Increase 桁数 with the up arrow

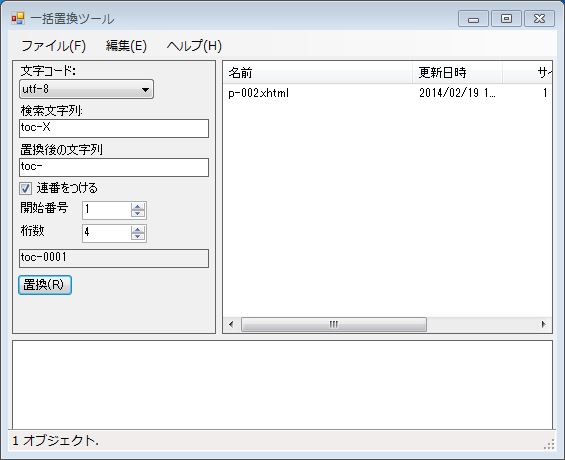pyautogui.click(x=138, y=229)
